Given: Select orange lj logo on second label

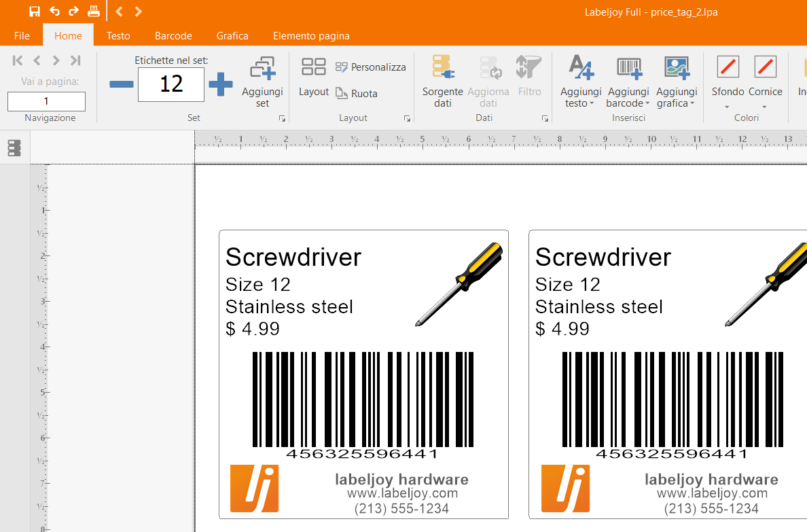Looking at the screenshot, I should click(565, 489).
